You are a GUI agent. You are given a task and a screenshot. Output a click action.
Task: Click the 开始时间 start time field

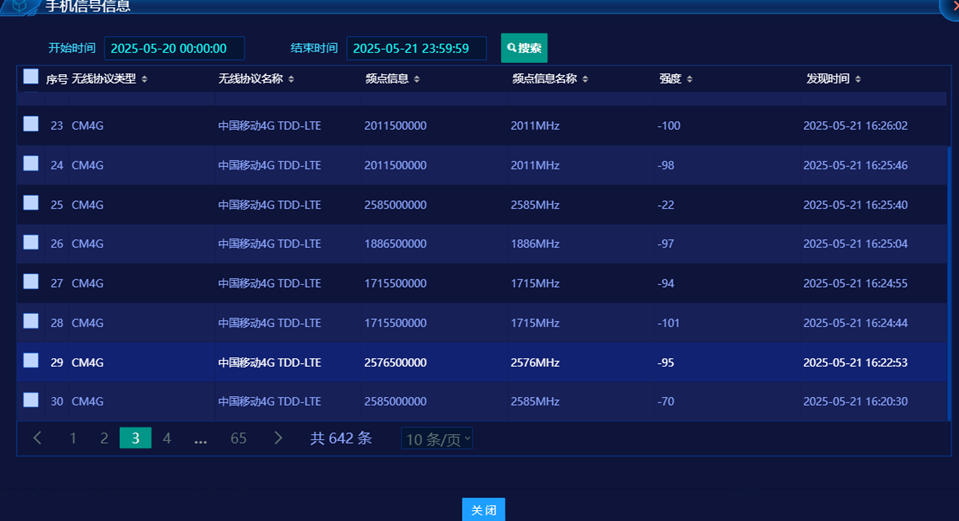point(174,48)
